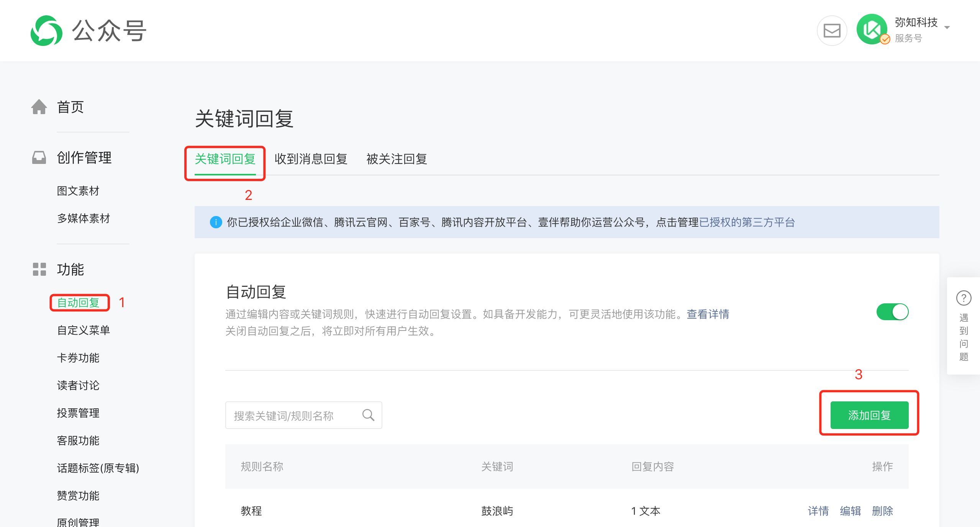Click the grid icon beside 功能
This screenshot has width=980, height=527.
[x=39, y=269]
